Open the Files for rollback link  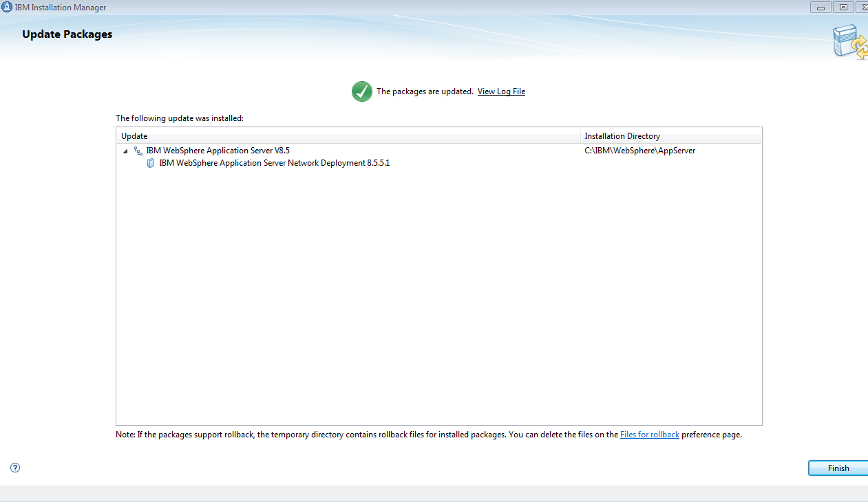[650, 435]
